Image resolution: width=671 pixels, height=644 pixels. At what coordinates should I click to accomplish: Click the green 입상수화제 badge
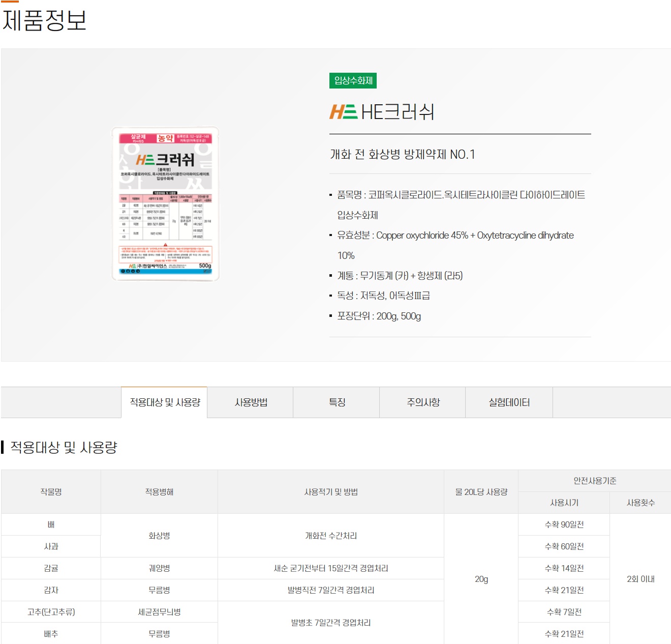353,81
